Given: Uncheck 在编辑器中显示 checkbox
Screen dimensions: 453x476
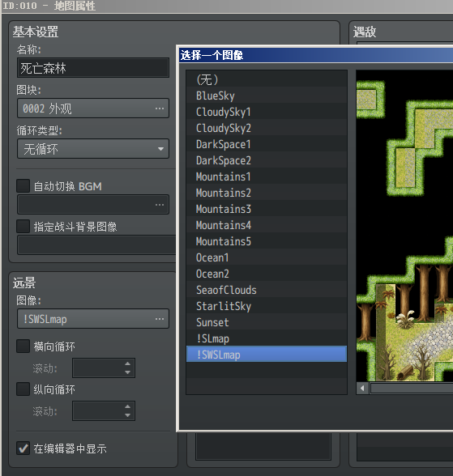Looking at the screenshot, I should pos(23,448).
